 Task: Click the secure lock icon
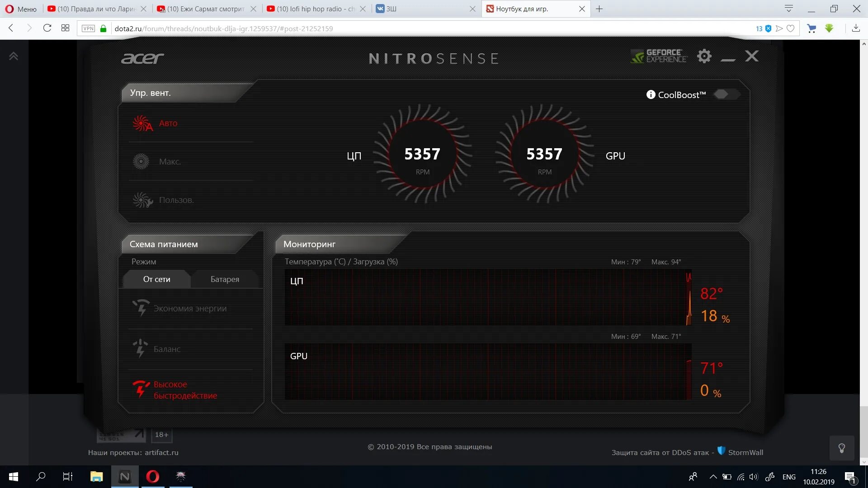tap(103, 28)
